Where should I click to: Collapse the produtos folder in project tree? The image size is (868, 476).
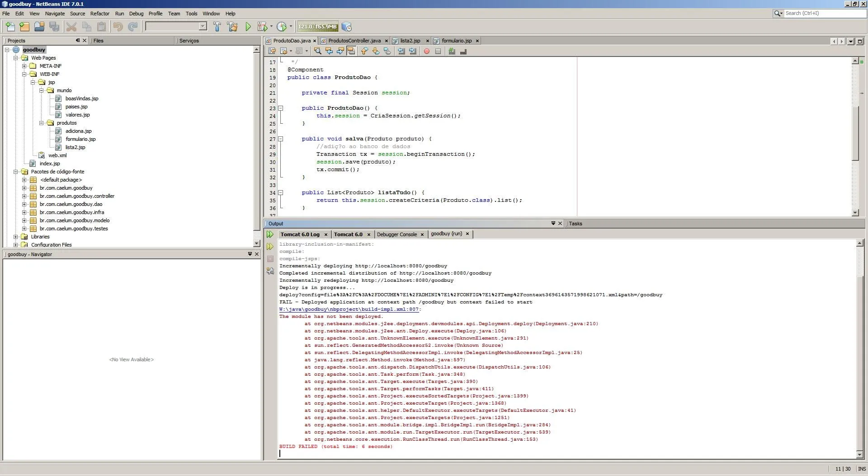(x=42, y=123)
